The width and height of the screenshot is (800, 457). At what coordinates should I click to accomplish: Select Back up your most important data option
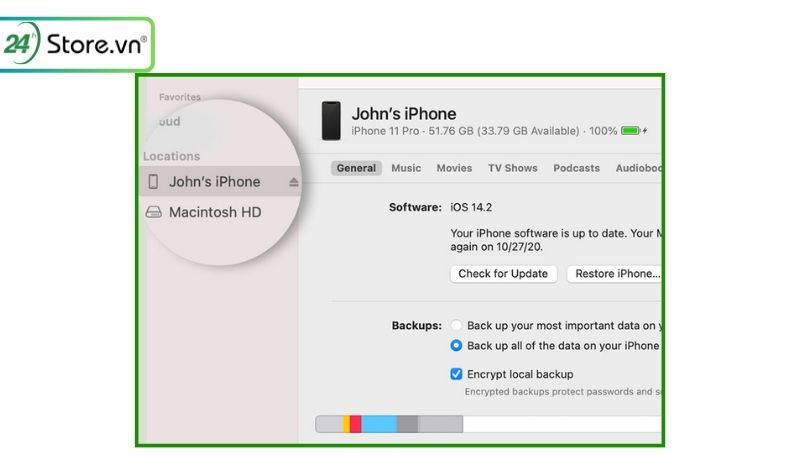pos(456,325)
